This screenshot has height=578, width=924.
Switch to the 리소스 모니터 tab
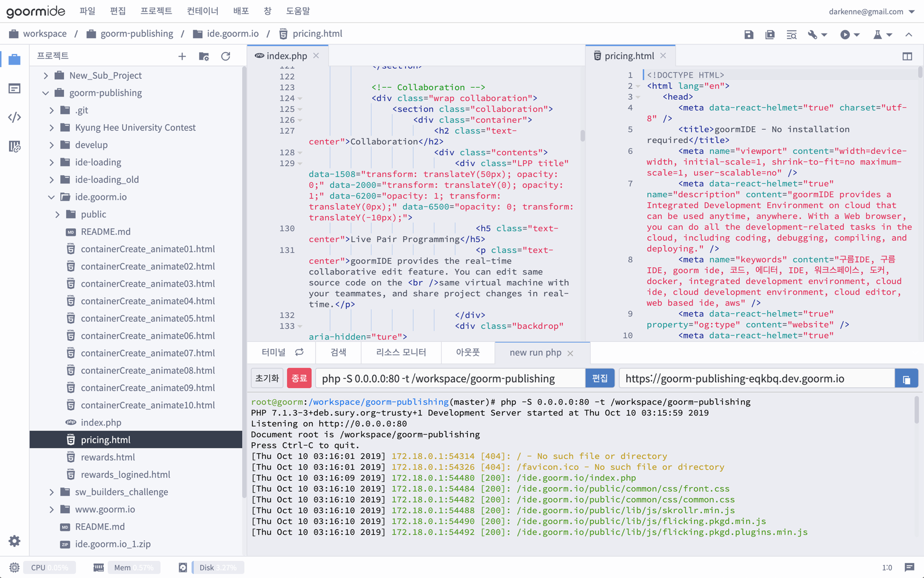pyautogui.click(x=401, y=352)
